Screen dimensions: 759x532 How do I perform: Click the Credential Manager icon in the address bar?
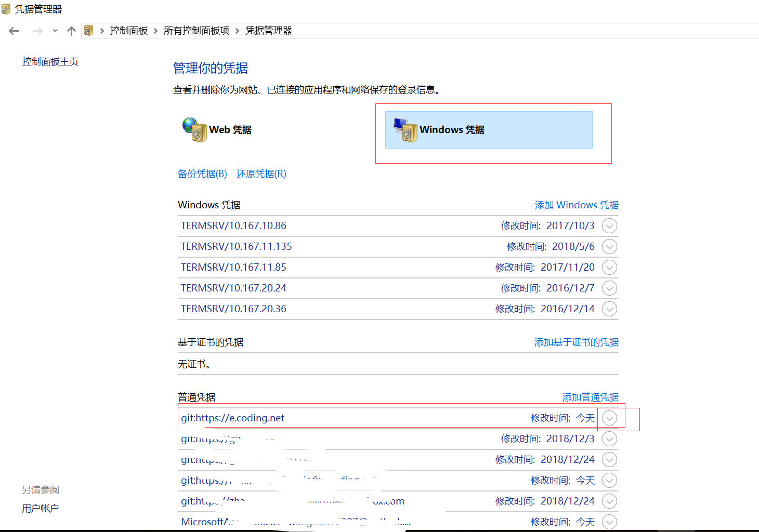pos(89,30)
